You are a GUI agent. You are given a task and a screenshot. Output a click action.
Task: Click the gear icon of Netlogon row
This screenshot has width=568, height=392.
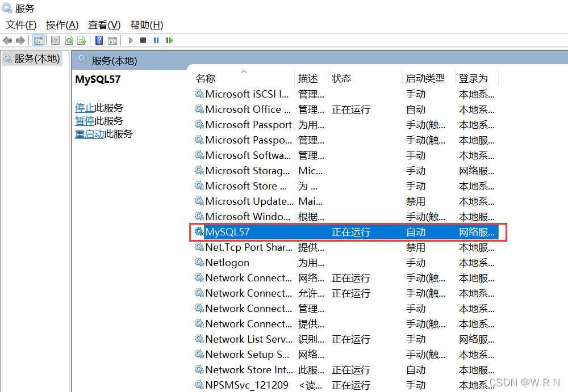199,262
